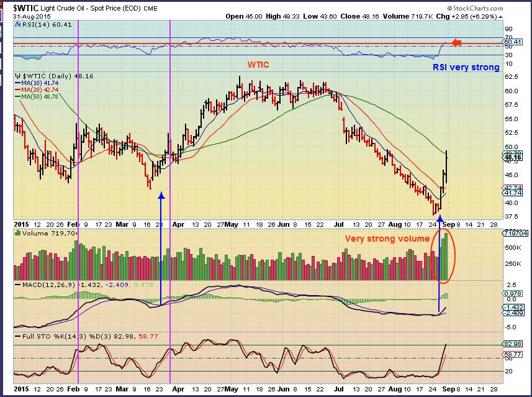Image resolution: width=532 pixels, height=397 pixels.
Task: Click the RSI indicator icon beside RSI(14)
Action: click(17, 24)
